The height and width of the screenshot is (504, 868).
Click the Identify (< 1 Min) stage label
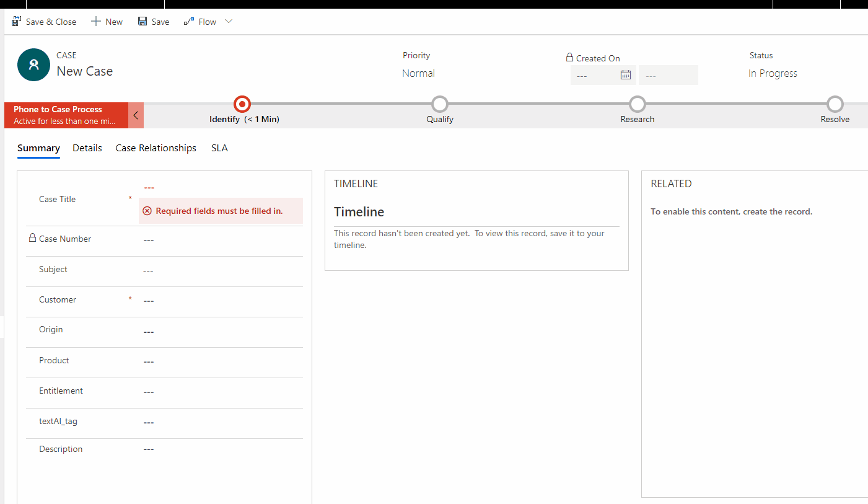244,119
